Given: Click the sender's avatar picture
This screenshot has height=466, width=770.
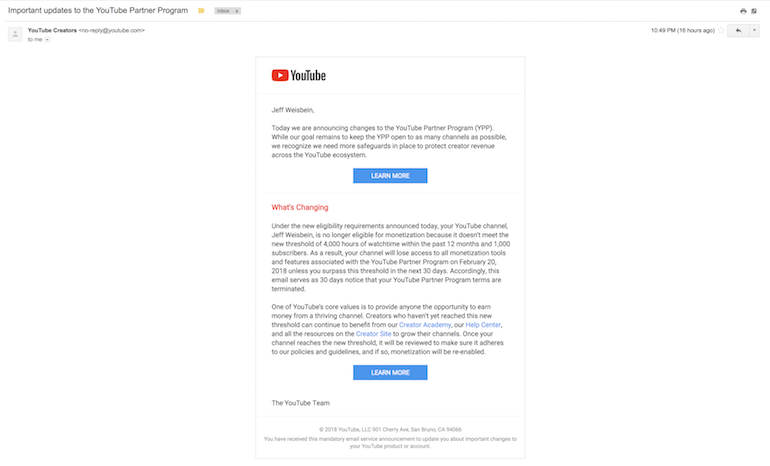Looking at the screenshot, I should pyautogui.click(x=15, y=34).
